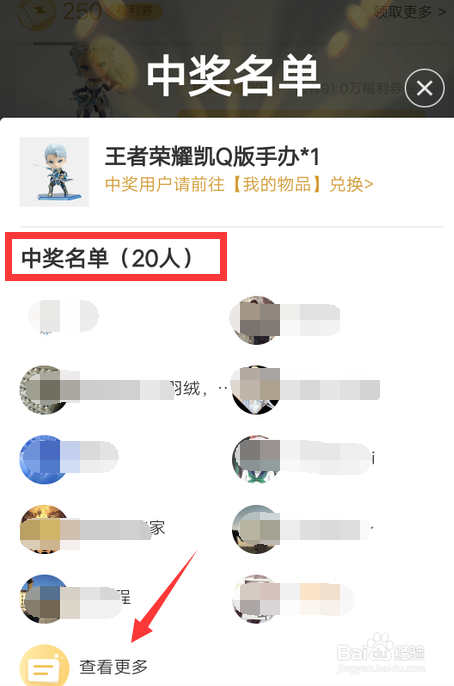Open the fully blurred white winner entry

point(63,315)
